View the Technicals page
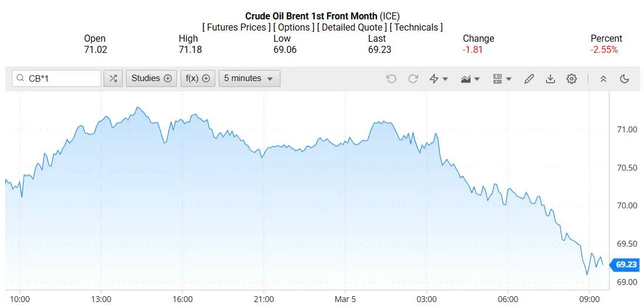The image size is (644, 305). [x=417, y=27]
